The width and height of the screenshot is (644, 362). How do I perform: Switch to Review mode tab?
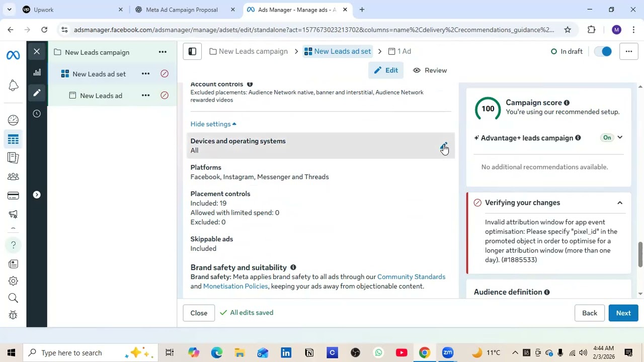pyautogui.click(x=430, y=70)
